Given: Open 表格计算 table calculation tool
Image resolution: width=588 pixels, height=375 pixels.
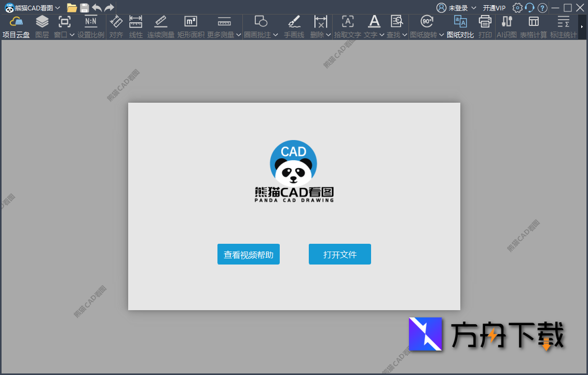Looking at the screenshot, I should tap(533, 26).
